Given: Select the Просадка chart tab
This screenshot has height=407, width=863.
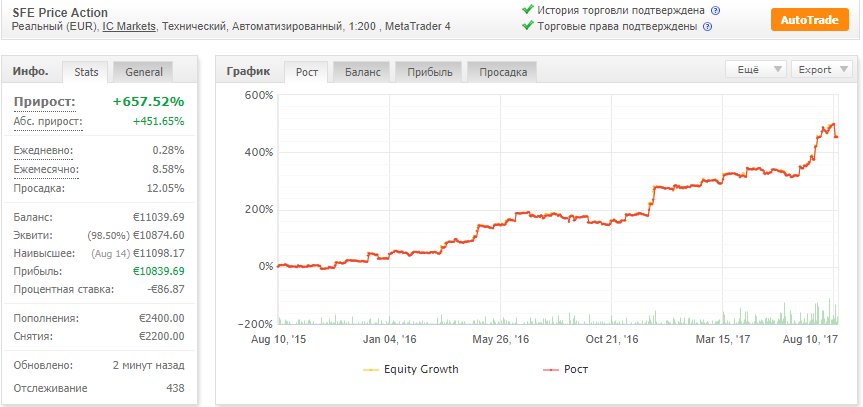Looking at the screenshot, I should 502,72.
